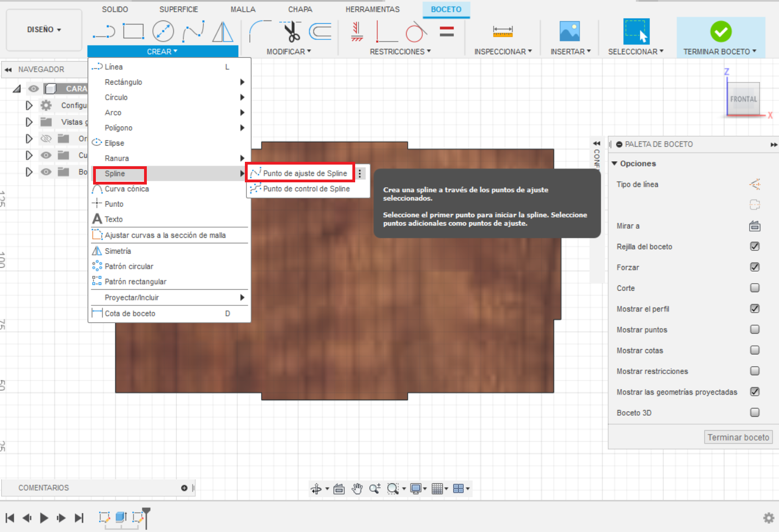Click the green checkmark to finish sketch

[x=721, y=32]
